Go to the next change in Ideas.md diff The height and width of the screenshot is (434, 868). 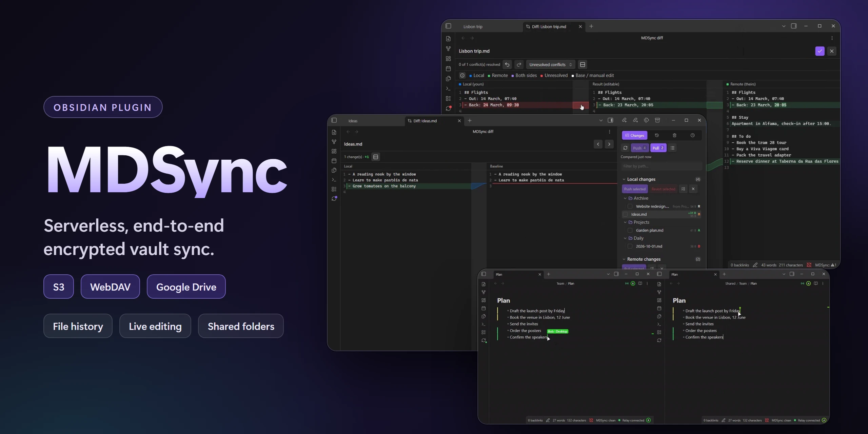609,144
